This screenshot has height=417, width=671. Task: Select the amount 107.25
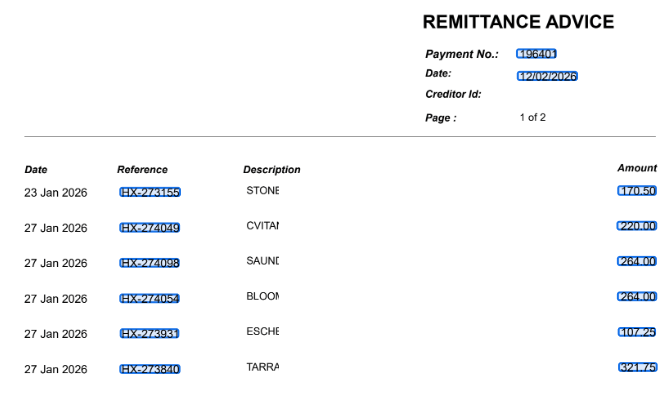(637, 332)
